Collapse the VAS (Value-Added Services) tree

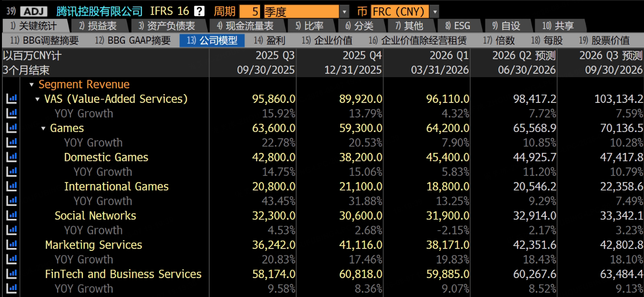tap(38, 99)
